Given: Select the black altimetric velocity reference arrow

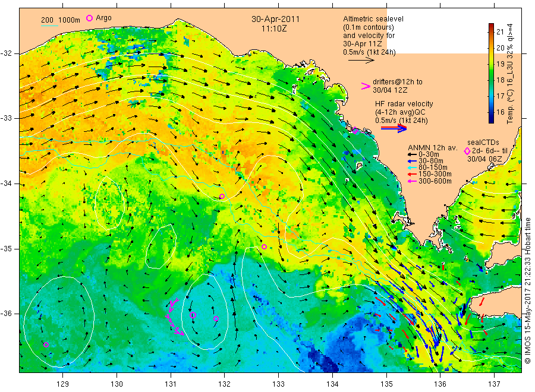Looking at the screenshot, I should point(361,61).
